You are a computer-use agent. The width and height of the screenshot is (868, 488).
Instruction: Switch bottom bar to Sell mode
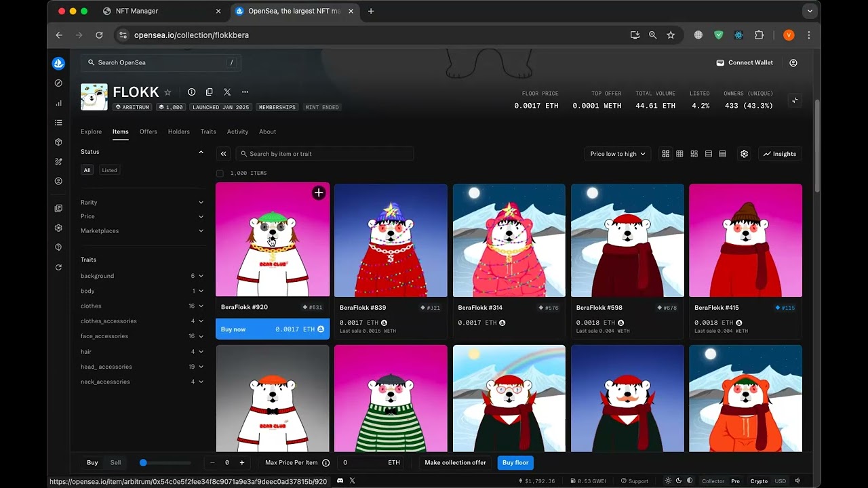pos(116,463)
